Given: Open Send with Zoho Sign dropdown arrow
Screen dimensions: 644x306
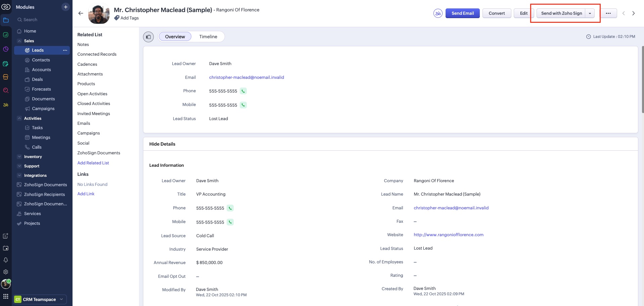Looking at the screenshot, I should 590,13.
